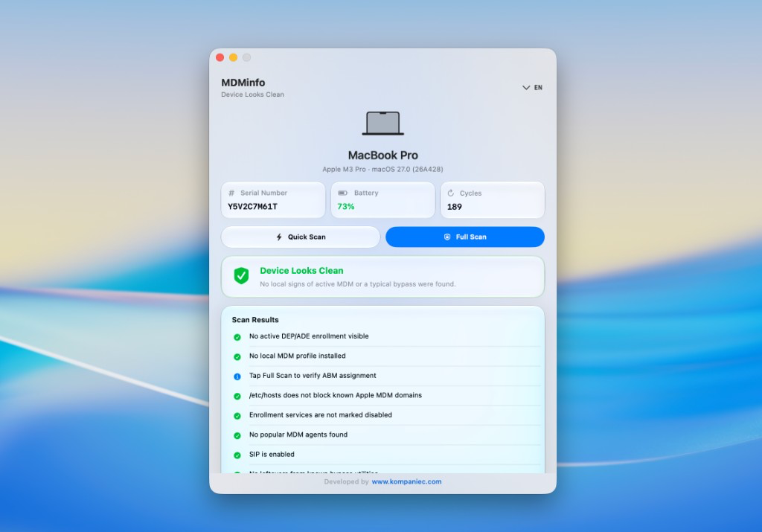Open the www.kompaniec.com link
762x532 pixels.
[x=407, y=482]
